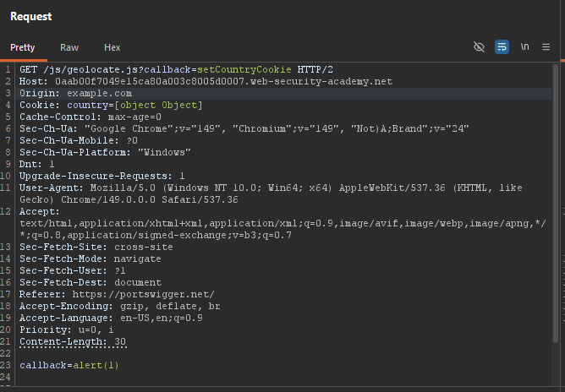The width and height of the screenshot is (565, 392).
Task: Click the Sec-Ch-Ua header line
Action: coord(244,129)
